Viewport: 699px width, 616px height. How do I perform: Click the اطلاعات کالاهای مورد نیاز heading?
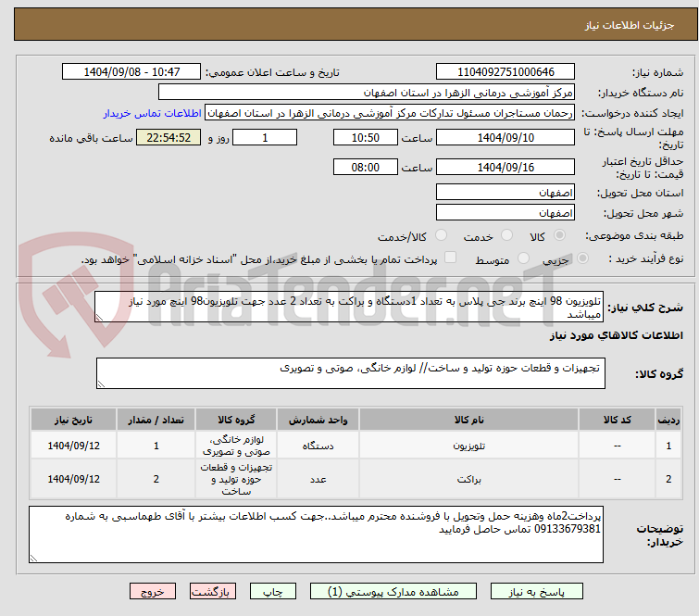[616, 335]
